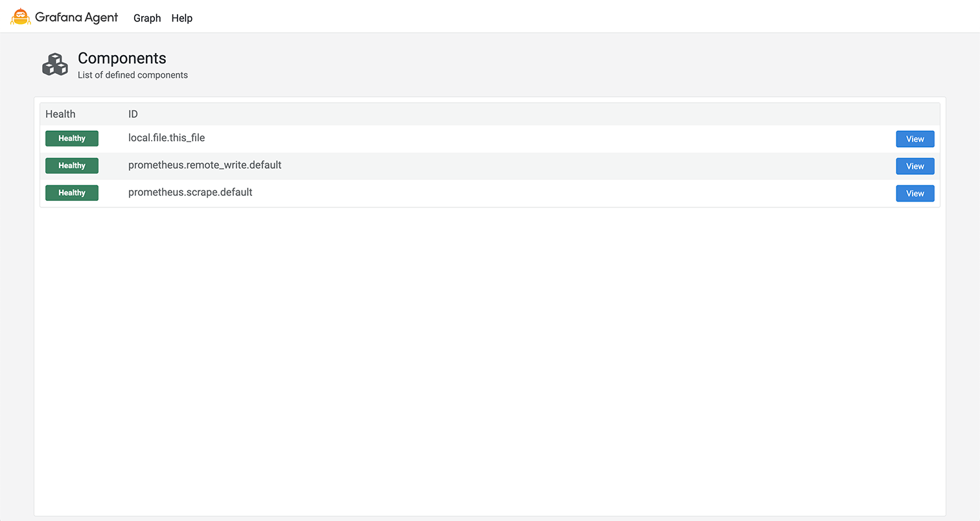Select the Grafana Agent brand name
This screenshot has width=980, height=521.
[x=78, y=17]
